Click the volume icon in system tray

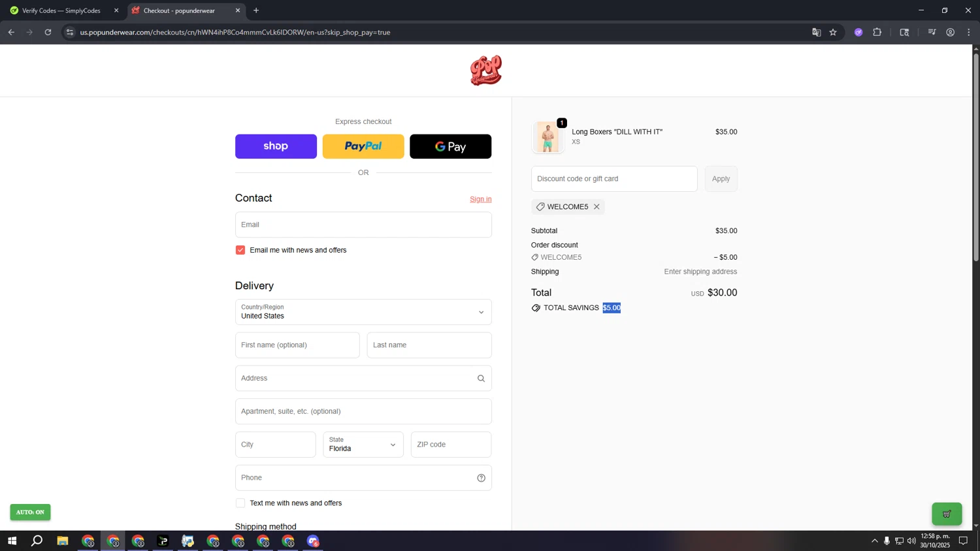[x=911, y=541]
